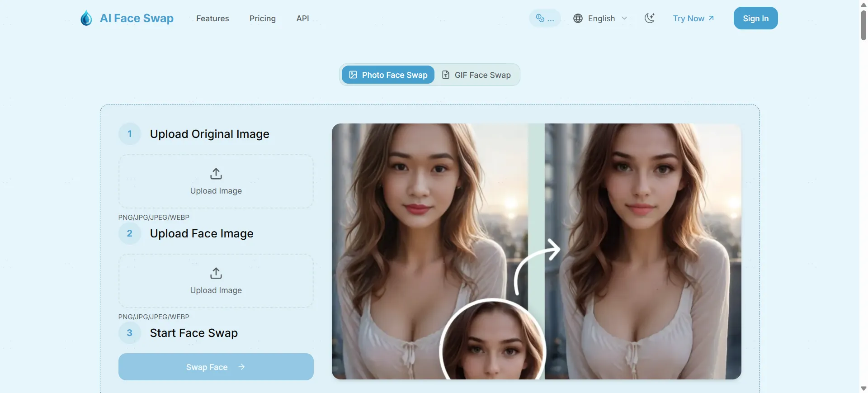Click the scrollbar down arrow
The image size is (868, 393).
click(x=863, y=388)
